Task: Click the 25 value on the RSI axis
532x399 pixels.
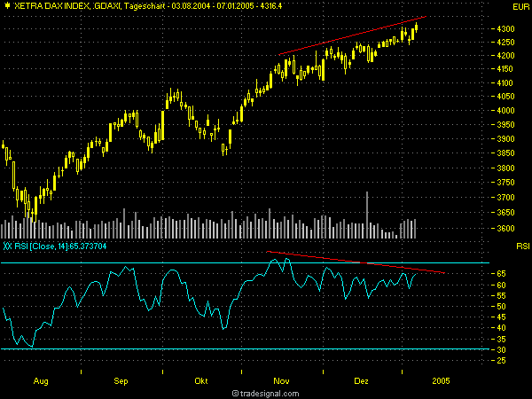Action: [x=501, y=361]
